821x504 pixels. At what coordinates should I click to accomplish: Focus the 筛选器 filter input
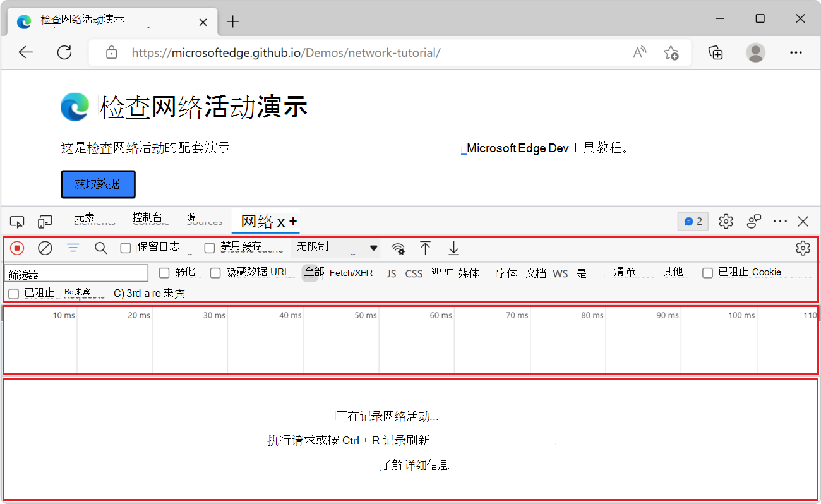coord(78,273)
